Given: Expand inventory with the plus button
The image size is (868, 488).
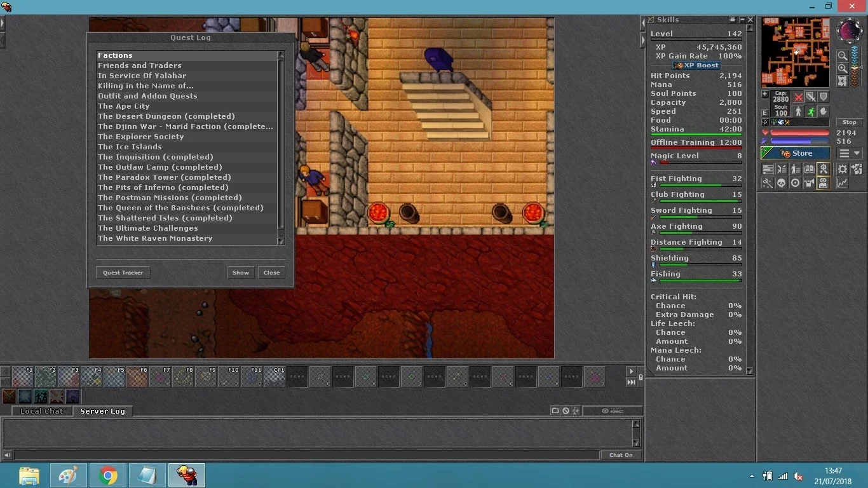Looking at the screenshot, I should (x=765, y=94).
